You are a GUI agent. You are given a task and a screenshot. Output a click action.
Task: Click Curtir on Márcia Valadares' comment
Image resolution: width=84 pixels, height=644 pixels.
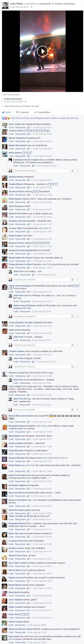[x=11, y=141]
